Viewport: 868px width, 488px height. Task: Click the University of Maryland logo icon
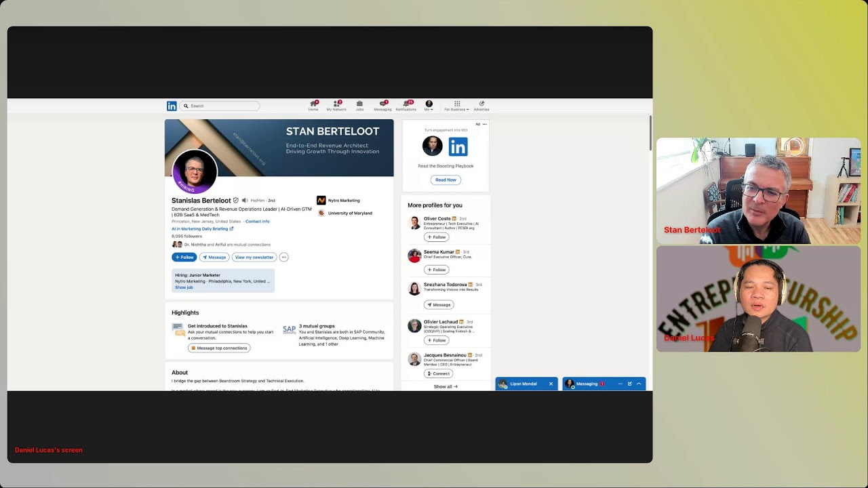pos(321,213)
